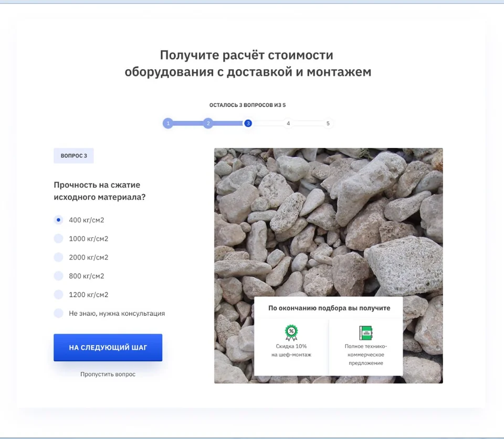Click the green discount ribbon icon

[x=291, y=333]
